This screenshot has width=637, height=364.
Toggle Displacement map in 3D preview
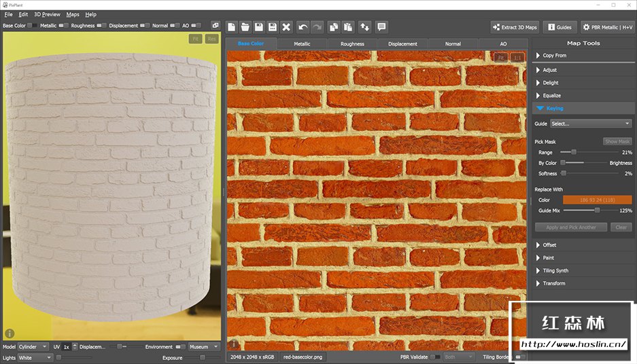click(x=145, y=26)
